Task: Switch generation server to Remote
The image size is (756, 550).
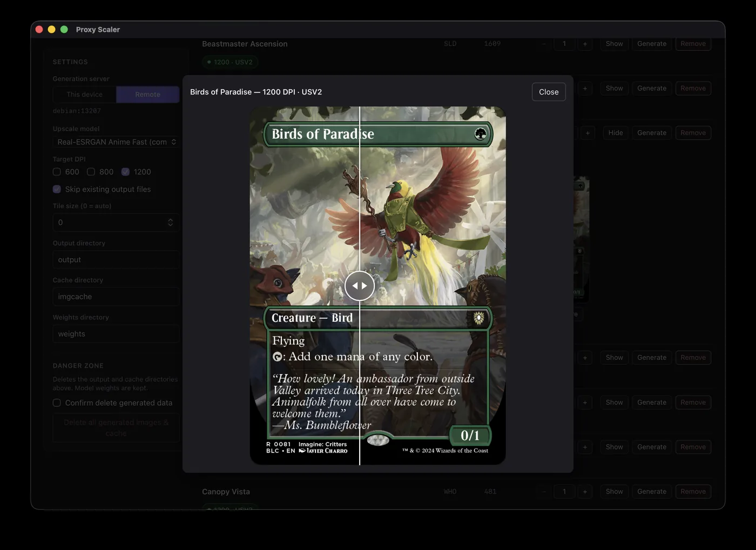Action: point(147,95)
